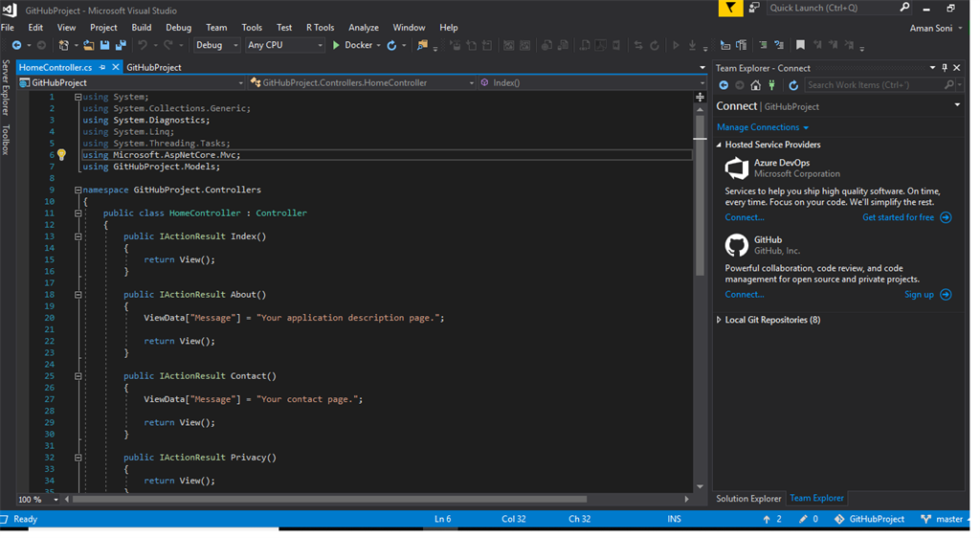Screen dimensions: 980x538
Task: Click the GitHubProject repository indicator in status bar
Action: pos(869,519)
